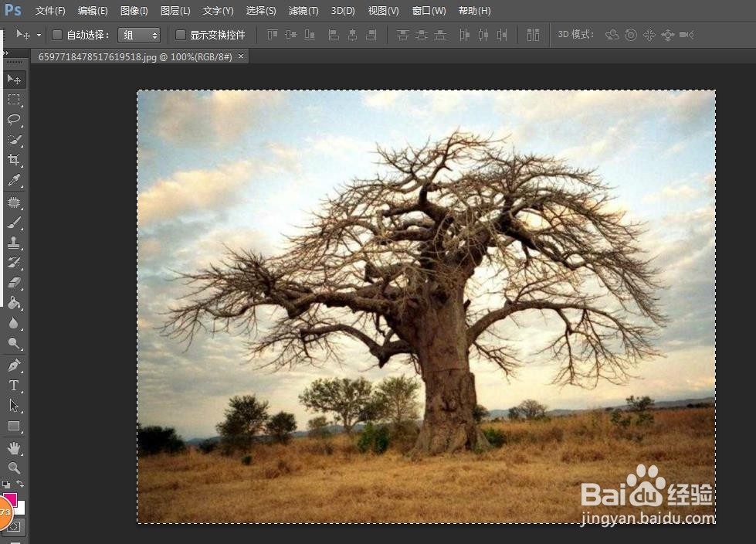Open the 视图(V) menu

383,11
